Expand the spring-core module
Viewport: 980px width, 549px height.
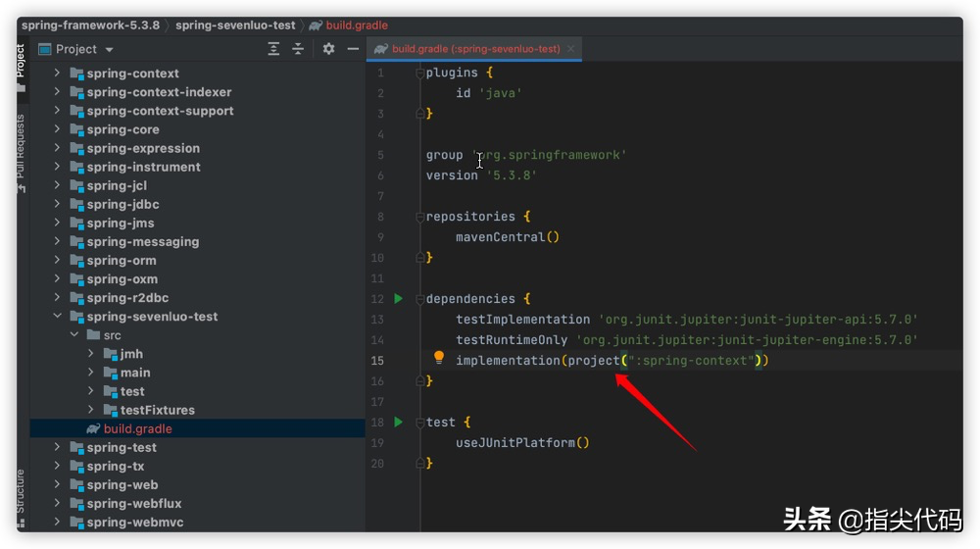pos(57,129)
